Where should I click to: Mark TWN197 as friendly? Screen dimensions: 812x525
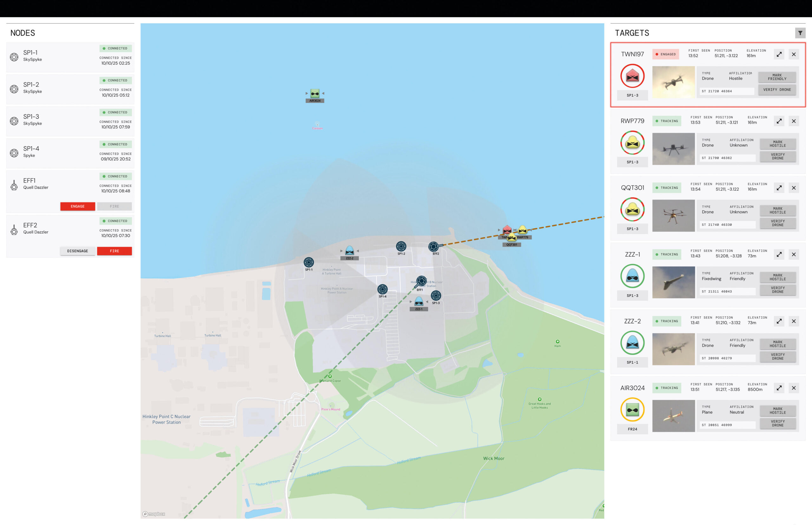(x=776, y=77)
